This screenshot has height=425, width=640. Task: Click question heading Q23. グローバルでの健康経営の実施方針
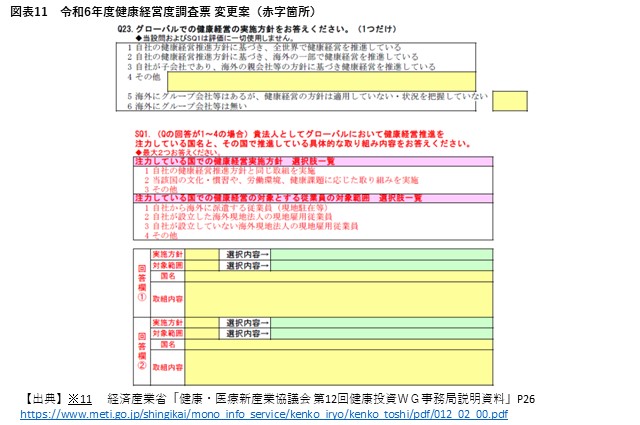click(x=257, y=29)
